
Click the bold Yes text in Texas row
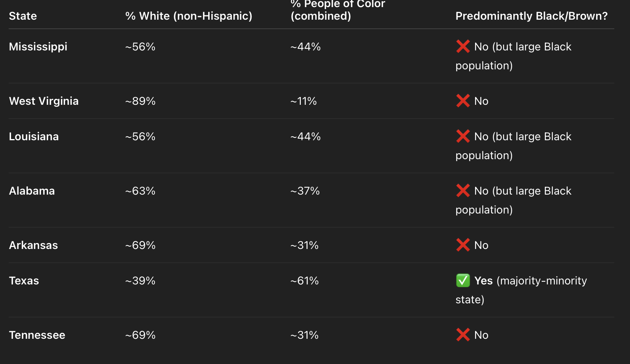point(483,280)
